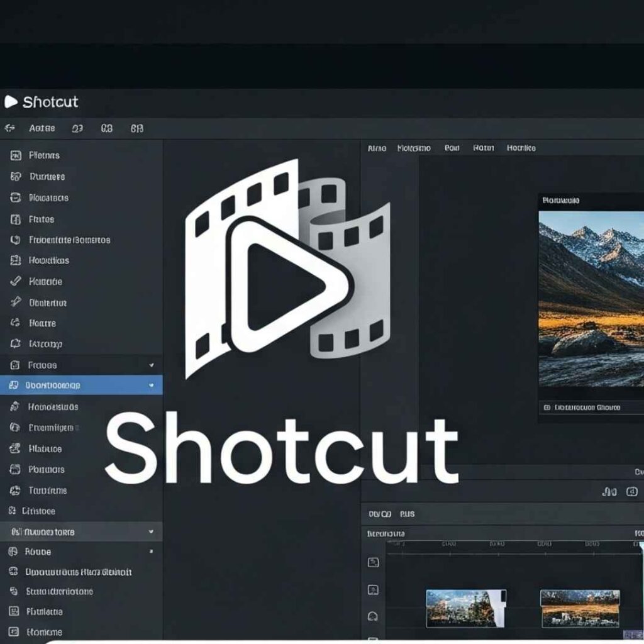This screenshot has height=644, width=644.
Task: Click the icon beside the 'Ixtroorp' row
Action: point(16,343)
